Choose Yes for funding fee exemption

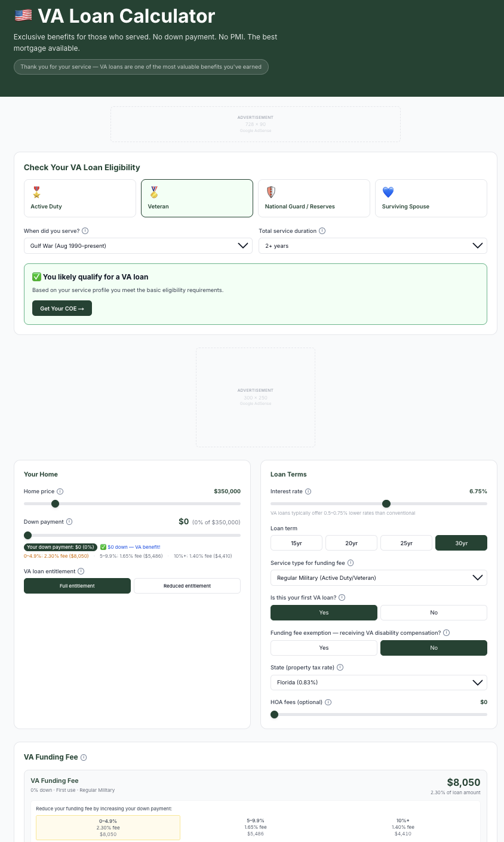click(324, 648)
